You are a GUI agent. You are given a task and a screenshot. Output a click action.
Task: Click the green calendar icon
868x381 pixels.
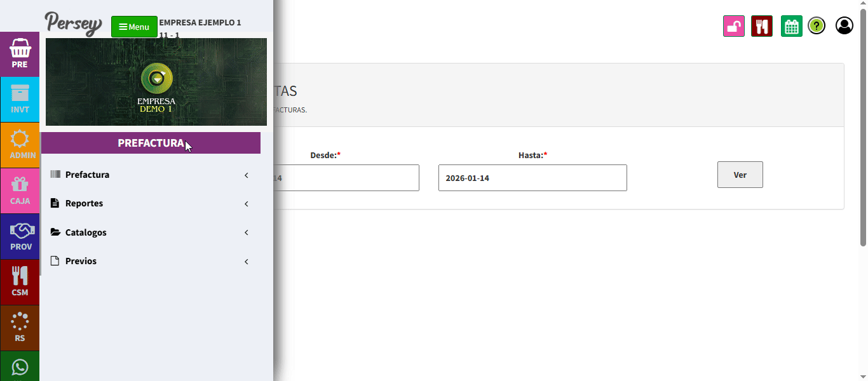tap(791, 26)
